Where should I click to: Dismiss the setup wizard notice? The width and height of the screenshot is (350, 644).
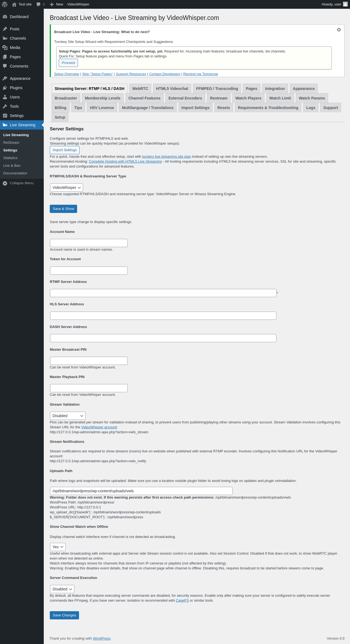coord(339,30)
